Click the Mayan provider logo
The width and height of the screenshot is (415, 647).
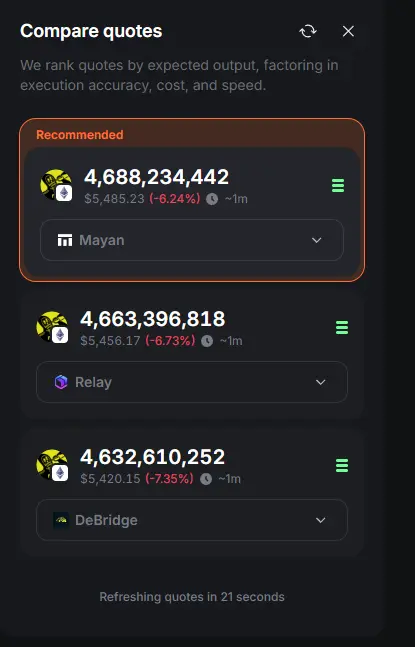pyautogui.click(x=65, y=240)
